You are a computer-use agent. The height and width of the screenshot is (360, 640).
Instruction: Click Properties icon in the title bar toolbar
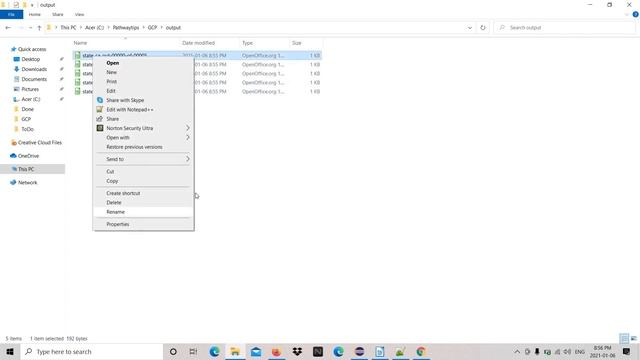pyautogui.click(x=16, y=5)
